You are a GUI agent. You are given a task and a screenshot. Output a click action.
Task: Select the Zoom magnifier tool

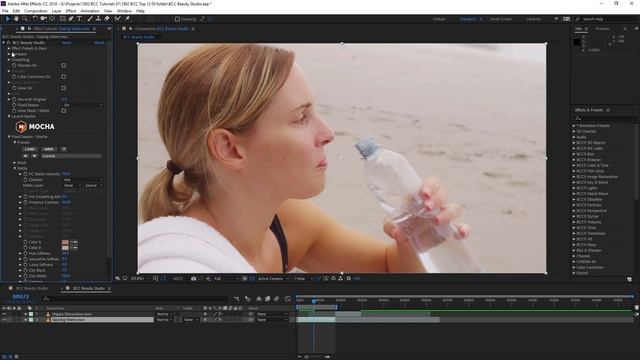pyautogui.click(x=25, y=19)
